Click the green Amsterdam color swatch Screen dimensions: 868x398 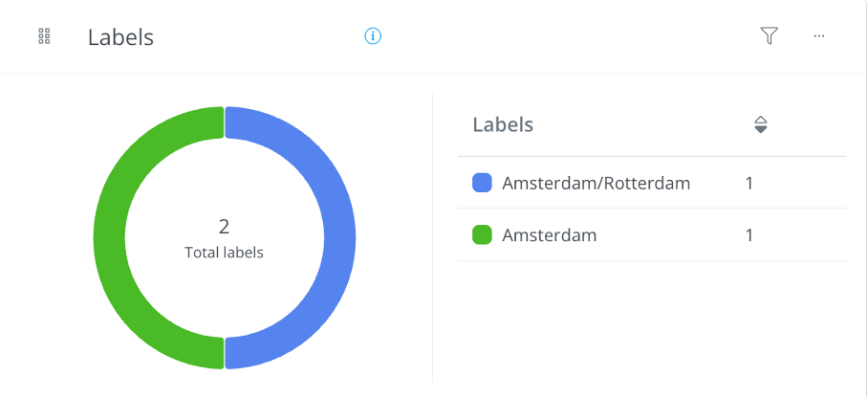coord(482,235)
